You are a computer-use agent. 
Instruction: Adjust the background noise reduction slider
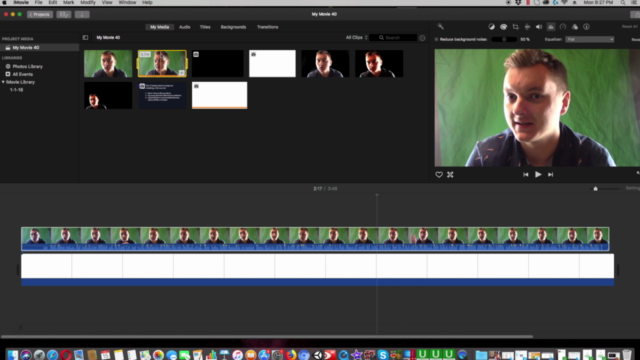[504, 40]
